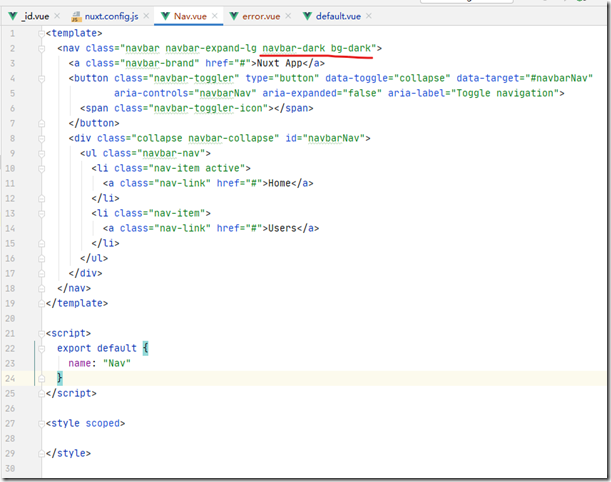Collapse the template block at line 1
611x482 pixels.
click(x=41, y=34)
